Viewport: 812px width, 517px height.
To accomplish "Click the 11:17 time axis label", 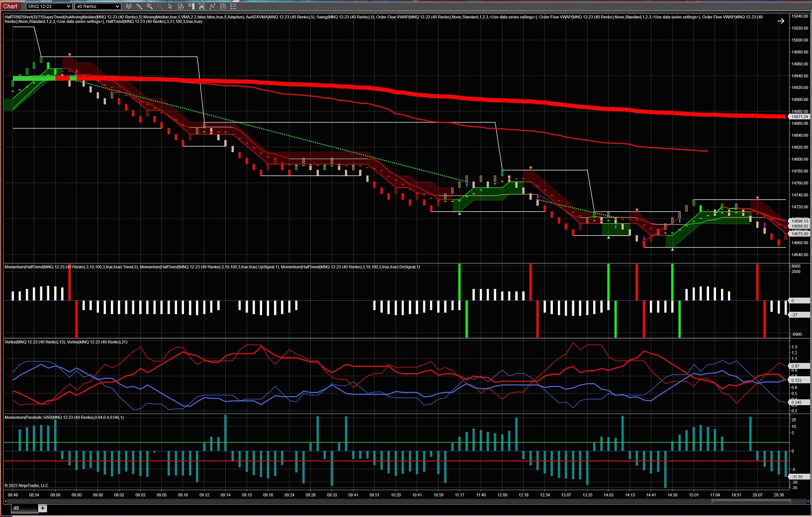I will (459, 495).
